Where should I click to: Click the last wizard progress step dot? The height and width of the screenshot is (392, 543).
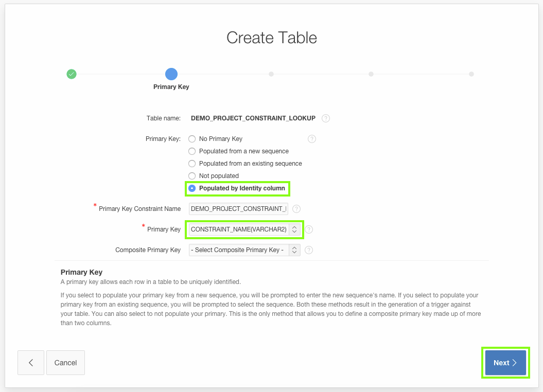coord(471,74)
